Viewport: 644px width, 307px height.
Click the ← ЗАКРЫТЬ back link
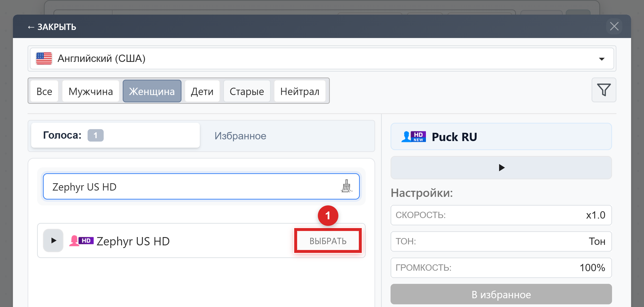click(x=52, y=27)
